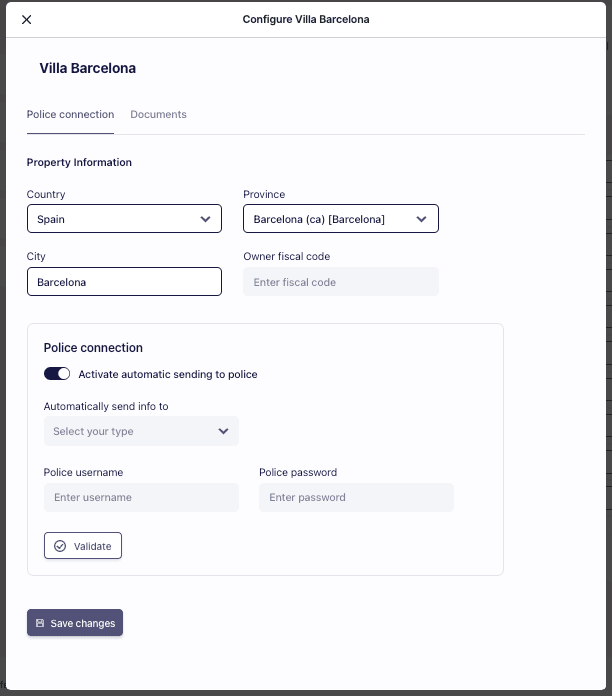Switch to the Documents tab
The image size is (612, 696).
click(x=158, y=115)
